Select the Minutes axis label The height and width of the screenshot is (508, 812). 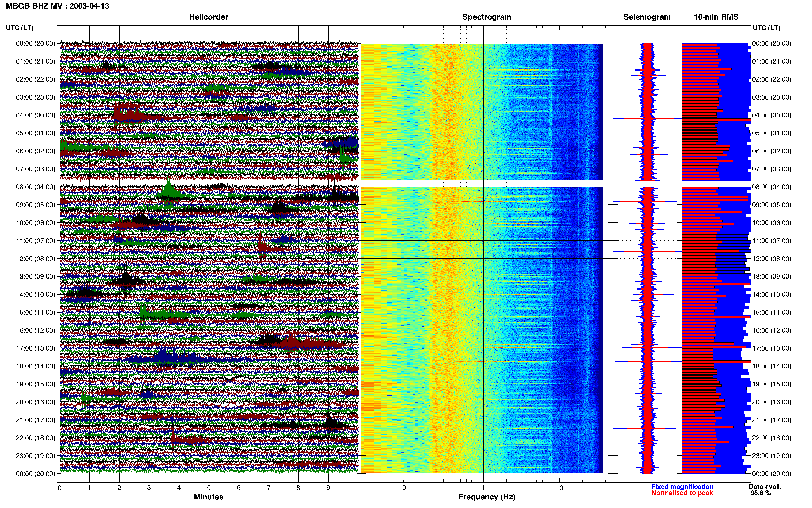[x=209, y=497]
